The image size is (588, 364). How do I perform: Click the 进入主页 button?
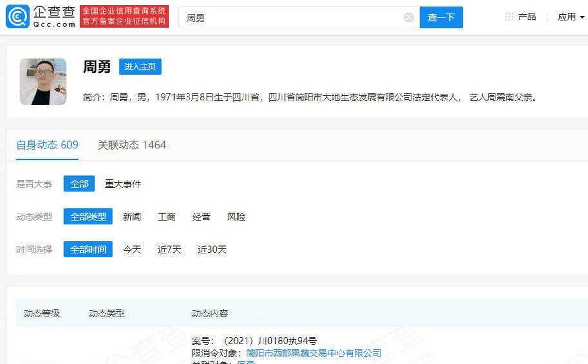click(140, 67)
